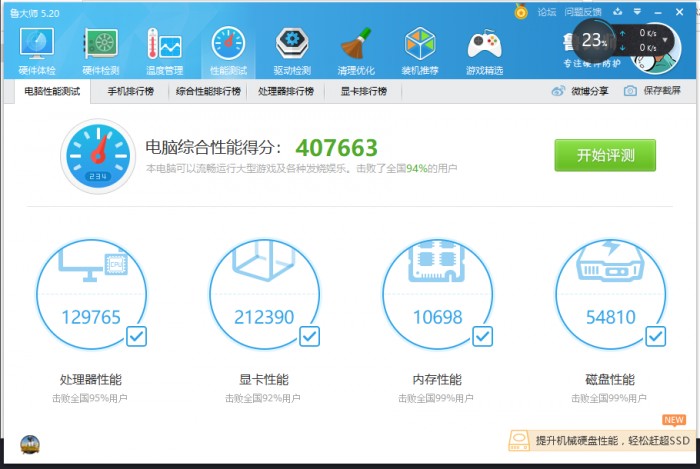Viewport: 700px width, 469px height.
Task: Click the memory performance circle icon
Action: (x=438, y=295)
